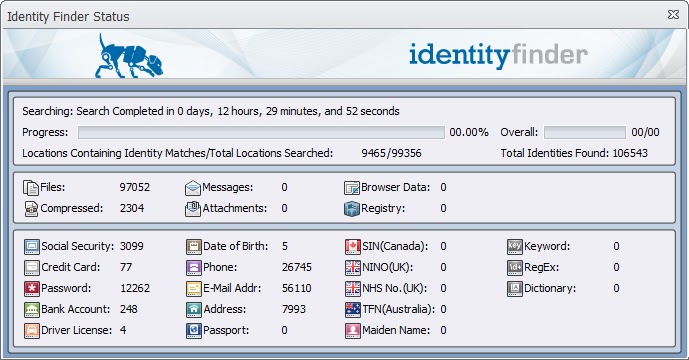Viewport: 689px width, 360px height.
Task: Click the Identity Finder robot dog logo
Action: pos(128,57)
